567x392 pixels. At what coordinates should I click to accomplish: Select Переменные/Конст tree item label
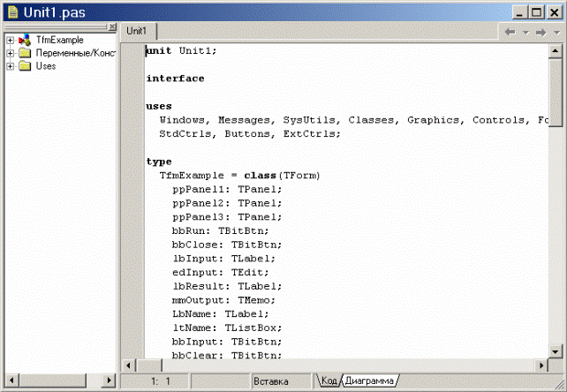click(75, 53)
